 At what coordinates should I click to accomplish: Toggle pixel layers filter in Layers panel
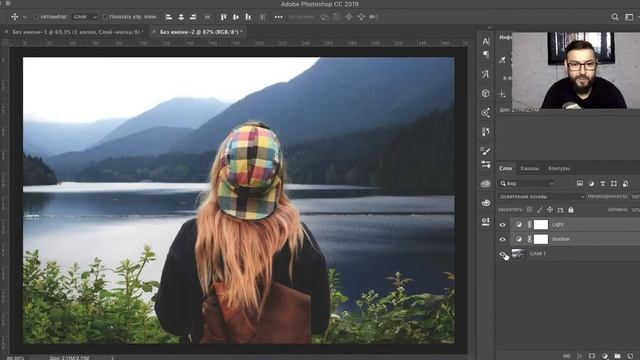(x=580, y=184)
